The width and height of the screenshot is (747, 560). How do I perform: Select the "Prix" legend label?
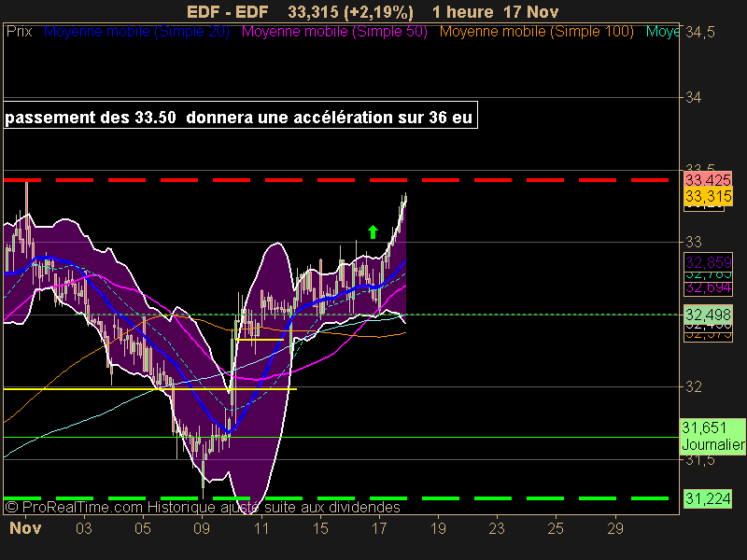[x=19, y=32]
